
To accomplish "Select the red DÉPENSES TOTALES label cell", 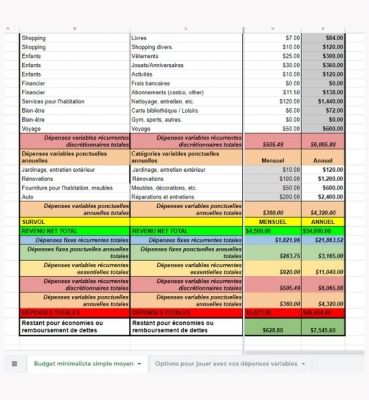I will [74, 313].
